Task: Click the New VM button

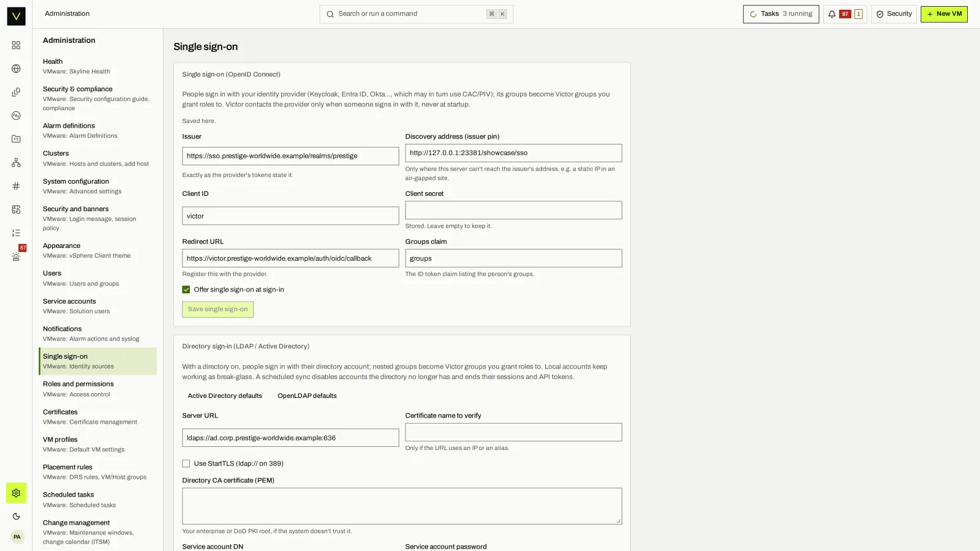Action: [944, 14]
